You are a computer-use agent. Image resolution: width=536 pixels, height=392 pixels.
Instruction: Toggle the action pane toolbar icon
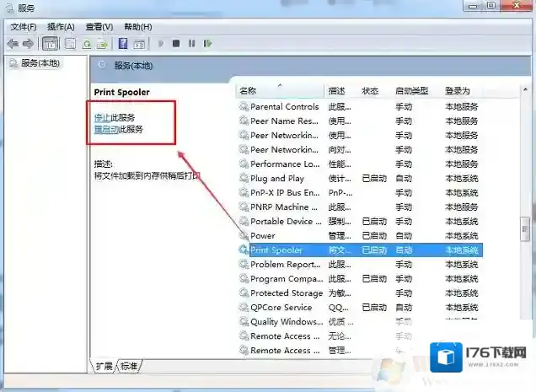[139, 44]
